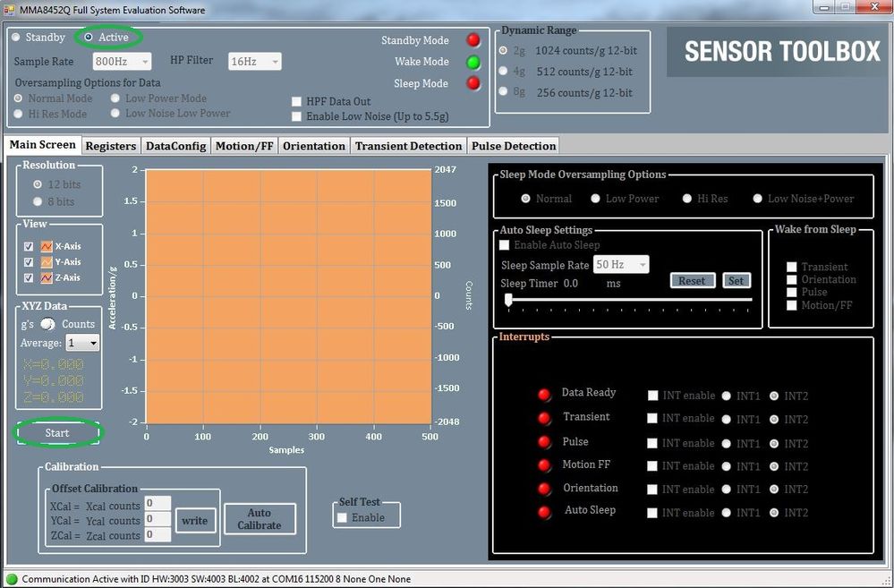Check Transient under Wake from Sleep
This screenshot has width=894, height=588.
[791, 267]
